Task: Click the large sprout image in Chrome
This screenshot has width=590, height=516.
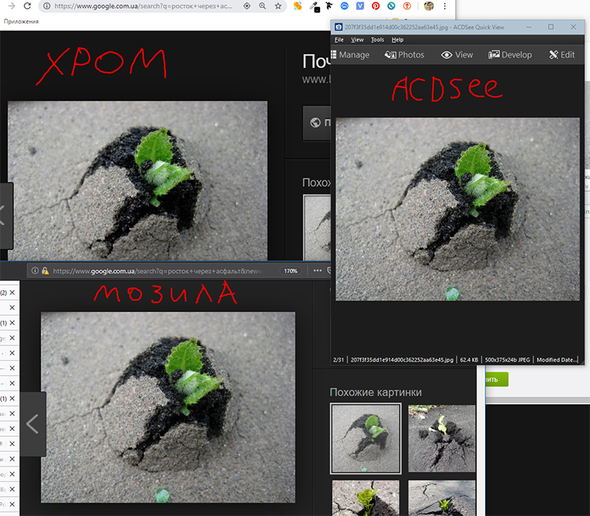Action: 138,181
